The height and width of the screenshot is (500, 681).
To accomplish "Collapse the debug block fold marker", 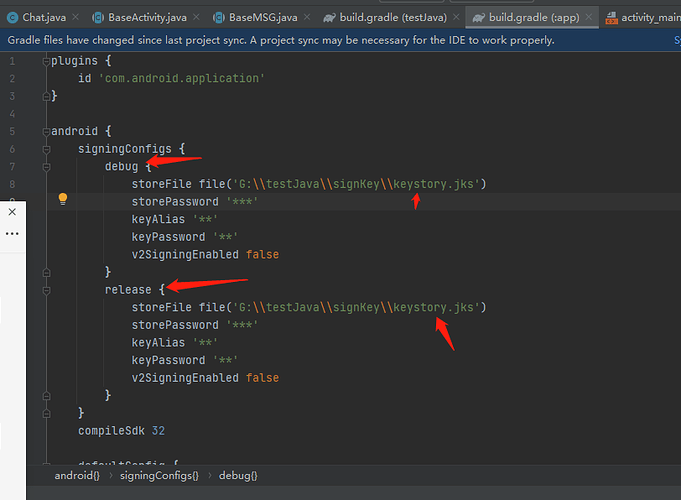I will 46,167.
